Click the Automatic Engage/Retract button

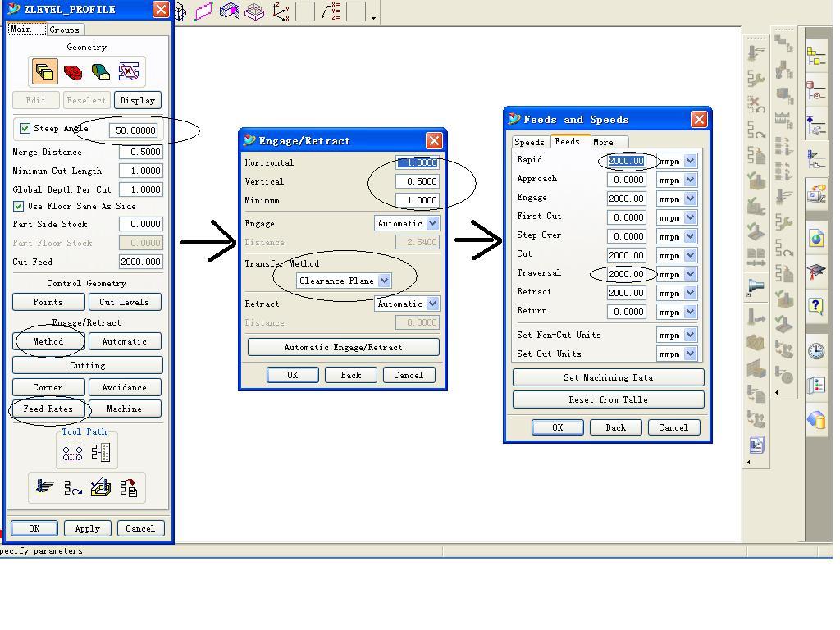(x=344, y=347)
